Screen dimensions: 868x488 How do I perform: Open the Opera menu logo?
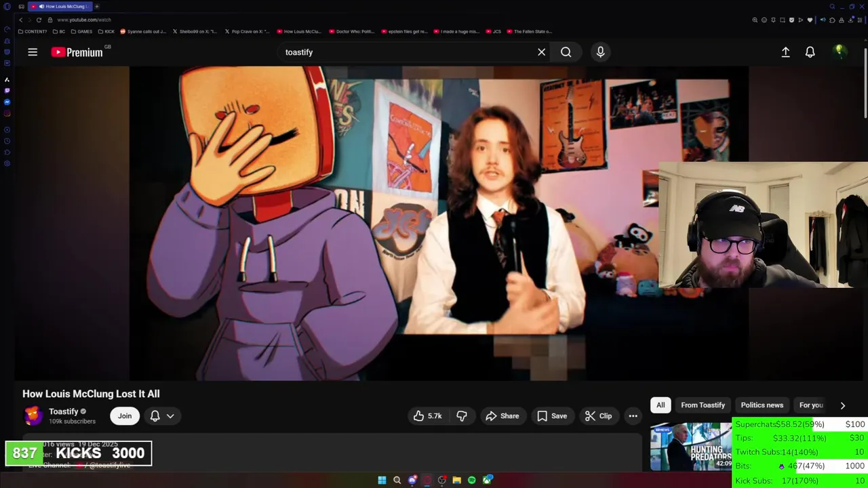tap(7, 7)
